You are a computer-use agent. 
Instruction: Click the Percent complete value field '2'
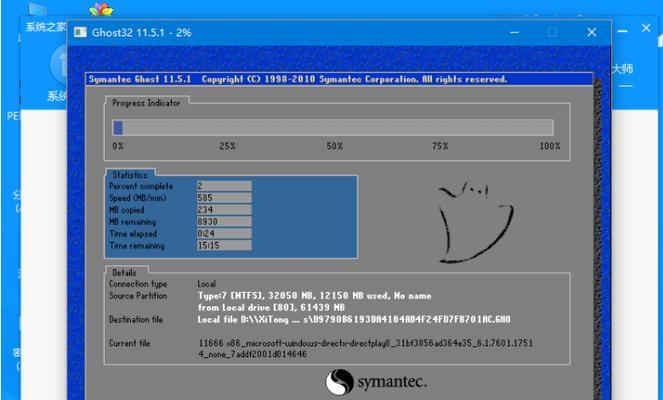224,186
